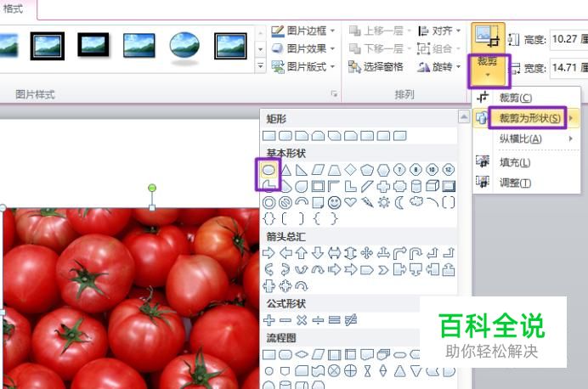Choose the 3D cube shape
The image size is (588, 389).
coord(433,186)
